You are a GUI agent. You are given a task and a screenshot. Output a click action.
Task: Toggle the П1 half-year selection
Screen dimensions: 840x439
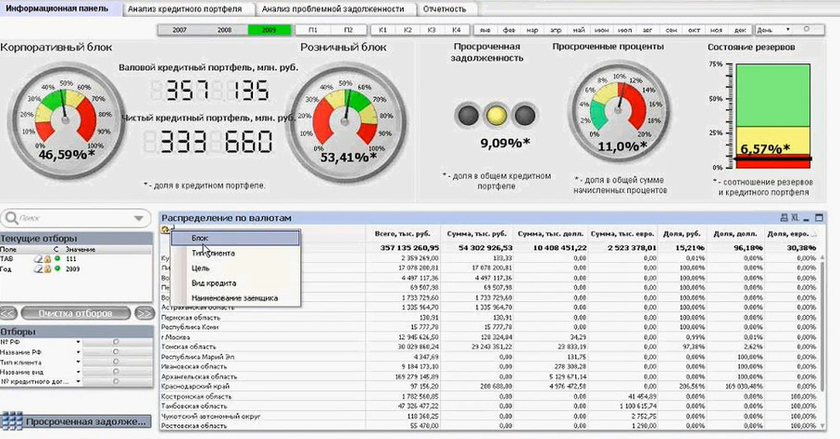(x=314, y=31)
